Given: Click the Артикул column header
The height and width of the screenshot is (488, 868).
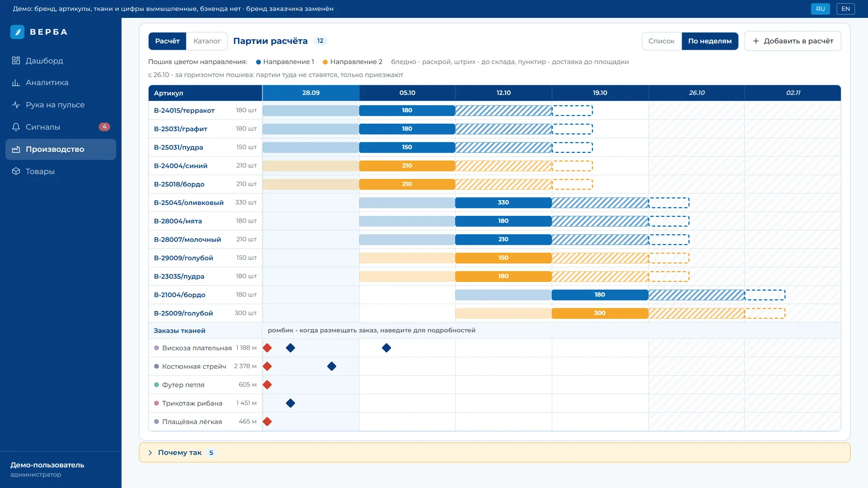Looking at the screenshot, I should pyautogui.click(x=205, y=93).
